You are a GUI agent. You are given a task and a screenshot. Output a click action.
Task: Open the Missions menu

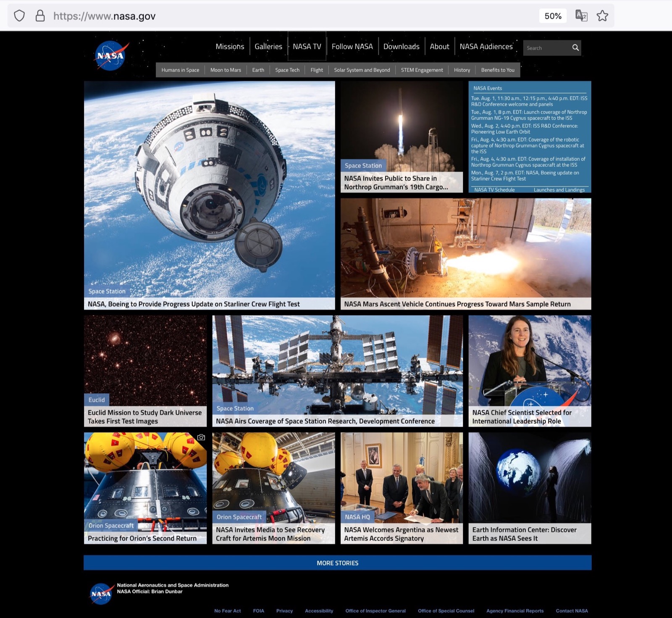click(230, 47)
